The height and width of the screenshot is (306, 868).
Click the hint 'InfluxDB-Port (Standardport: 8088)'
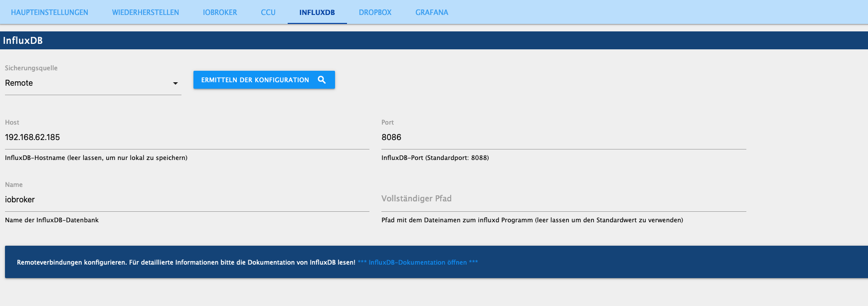coord(435,157)
